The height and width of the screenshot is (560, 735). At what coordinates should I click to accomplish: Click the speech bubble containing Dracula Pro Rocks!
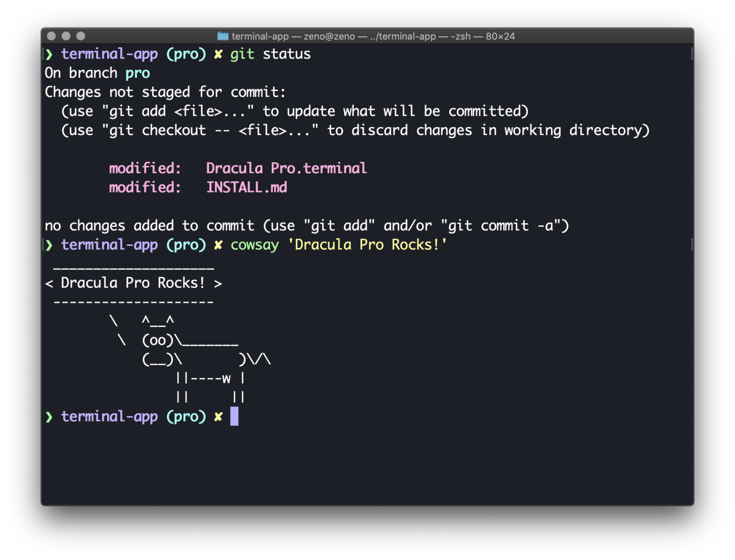[x=134, y=283]
